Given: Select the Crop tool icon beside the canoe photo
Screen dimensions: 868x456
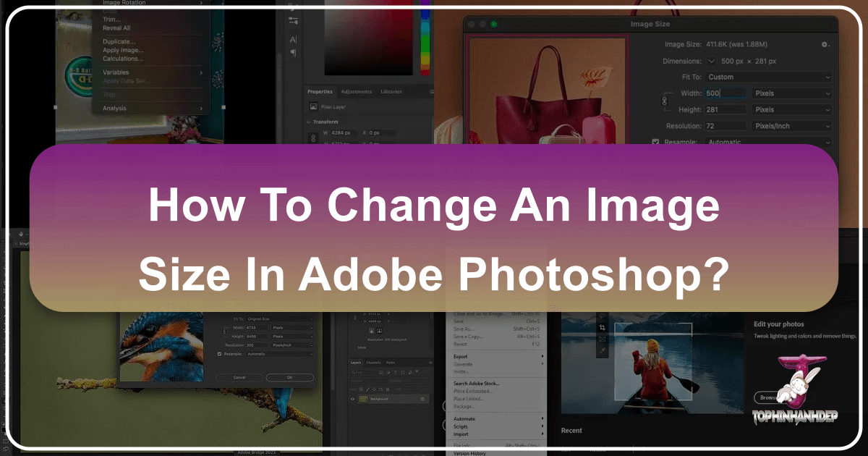Looking at the screenshot, I should click(603, 327).
